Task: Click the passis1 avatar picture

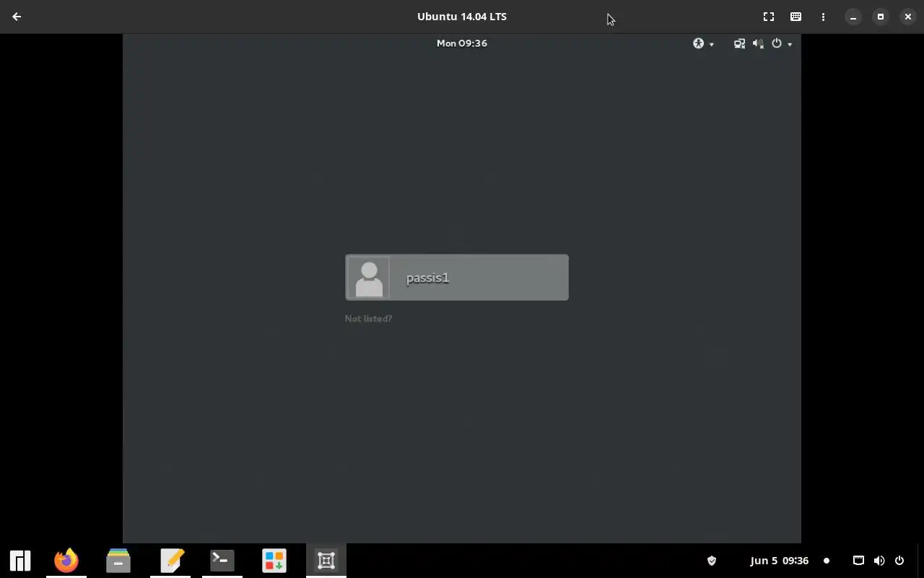Action: click(369, 277)
